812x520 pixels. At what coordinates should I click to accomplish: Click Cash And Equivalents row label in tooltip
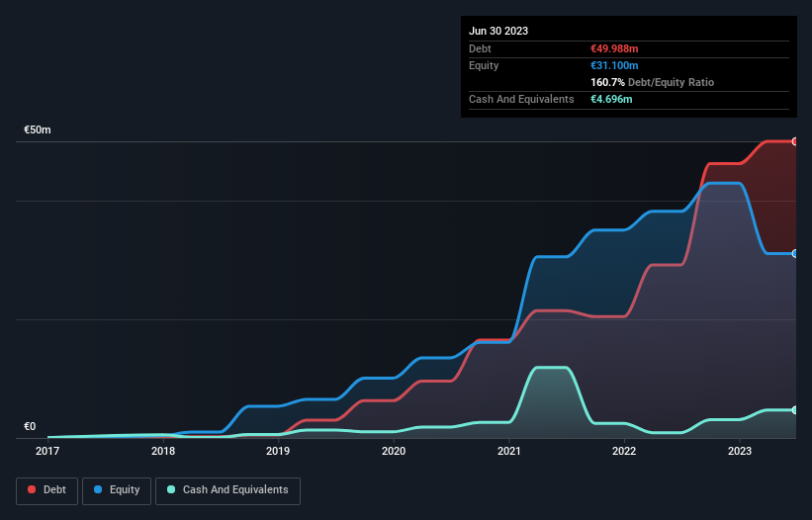tap(521, 99)
